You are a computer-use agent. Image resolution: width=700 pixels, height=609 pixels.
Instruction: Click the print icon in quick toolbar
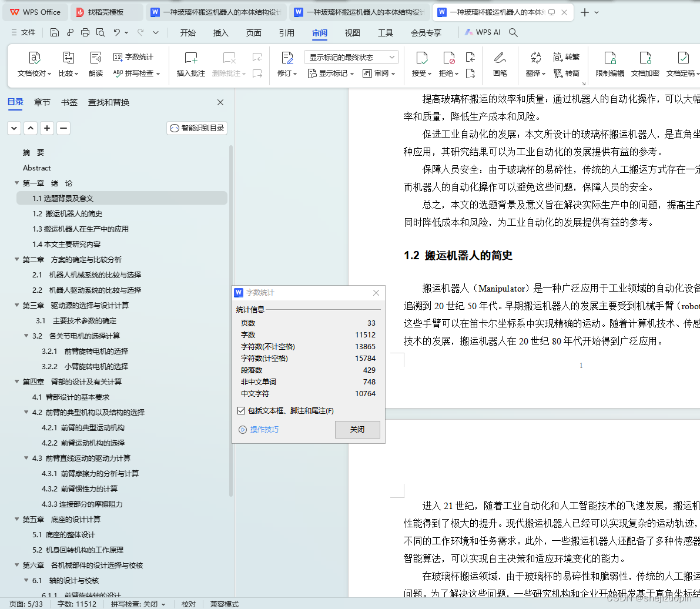tap(85, 32)
